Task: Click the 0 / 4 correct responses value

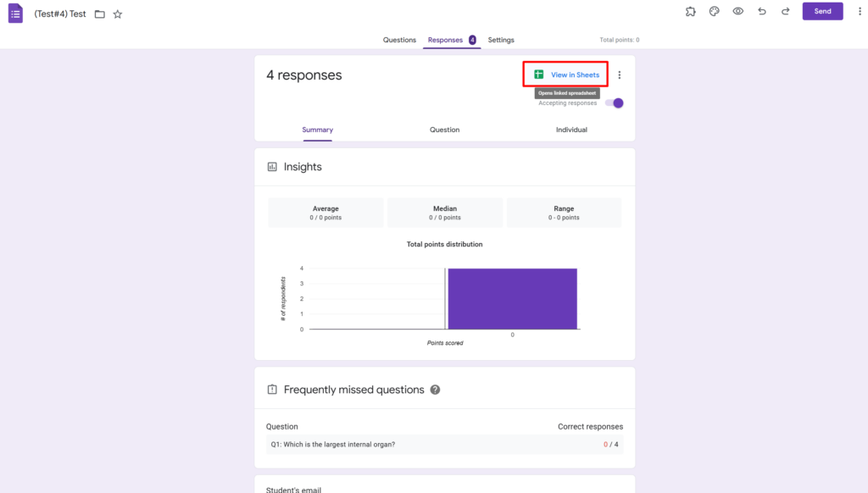Action: [610, 445]
